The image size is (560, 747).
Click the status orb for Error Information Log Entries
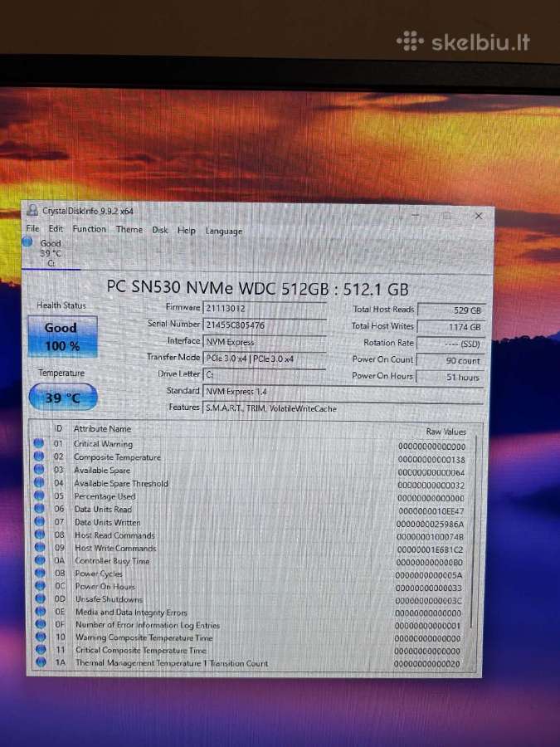pos(41,624)
